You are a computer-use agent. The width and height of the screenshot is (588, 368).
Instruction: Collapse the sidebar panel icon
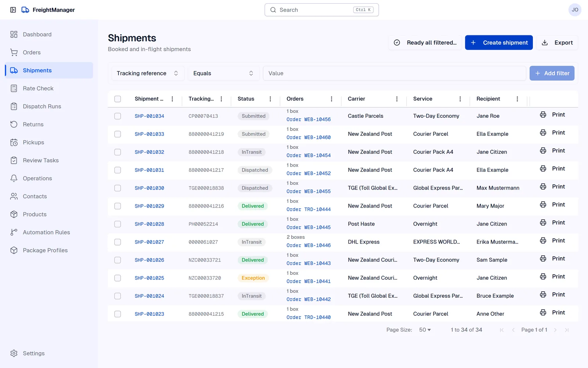click(13, 10)
